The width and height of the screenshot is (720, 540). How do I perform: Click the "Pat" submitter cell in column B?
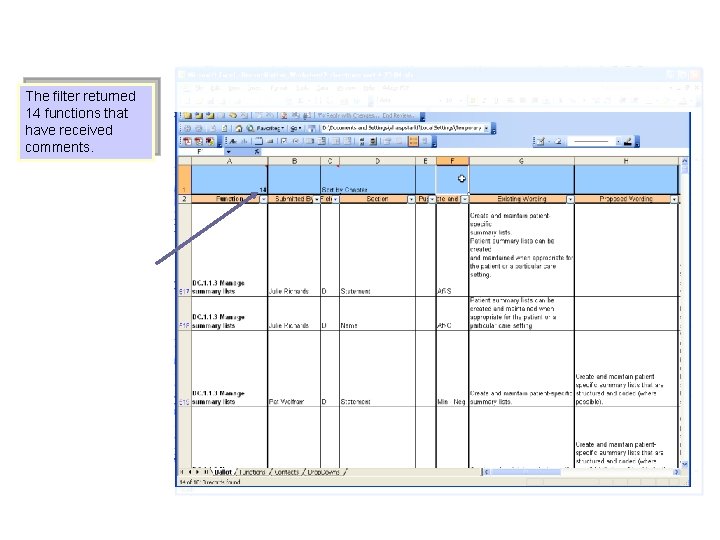[x=294, y=369]
